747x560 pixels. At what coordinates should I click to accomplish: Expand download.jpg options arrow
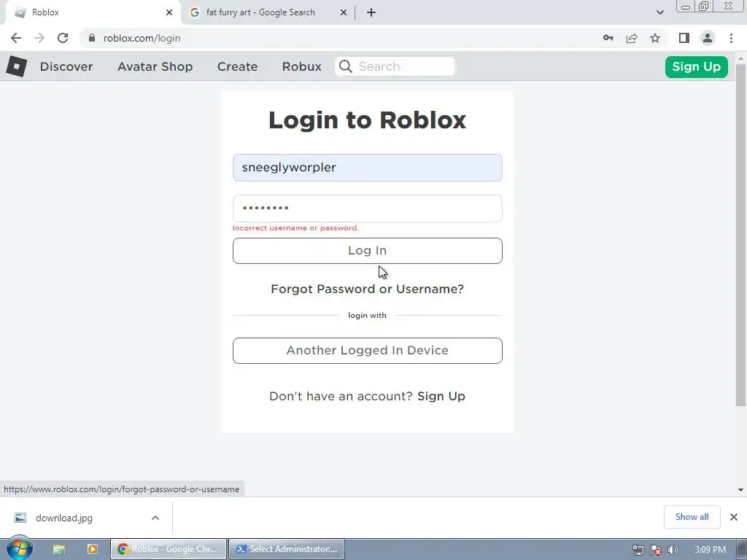click(155, 518)
